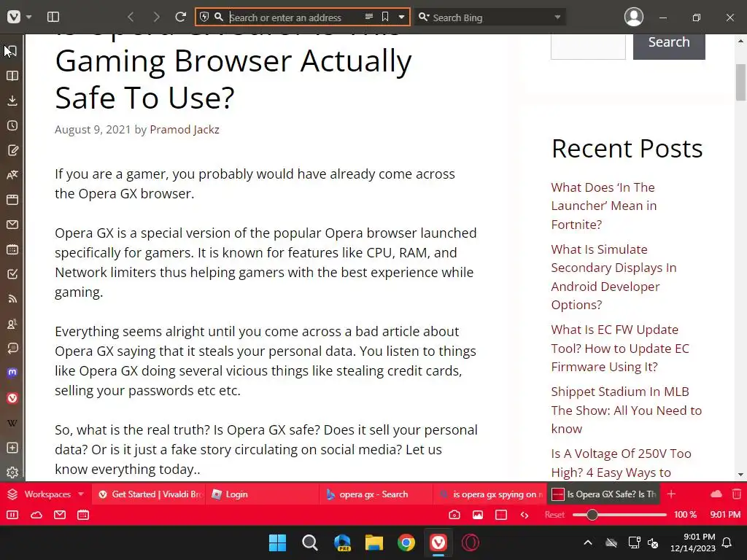The height and width of the screenshot is (560, 747).
Task: Toggle the side panel visibility button
Action: (53, 17)
